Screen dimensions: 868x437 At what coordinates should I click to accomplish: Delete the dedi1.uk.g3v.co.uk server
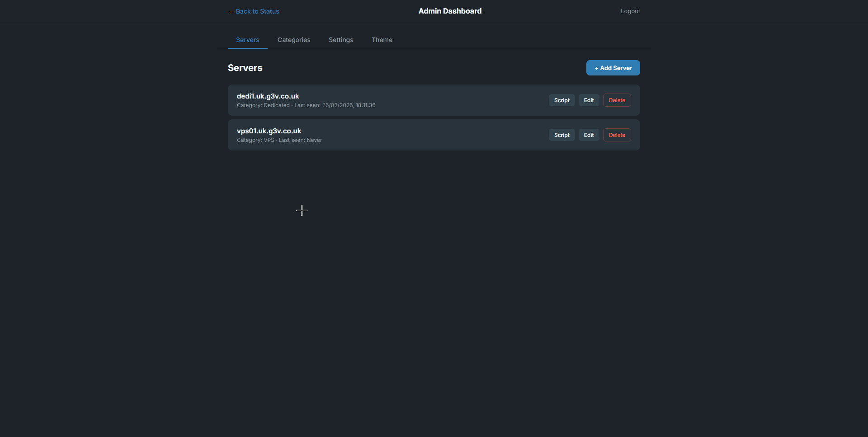[x=617, y=100]
